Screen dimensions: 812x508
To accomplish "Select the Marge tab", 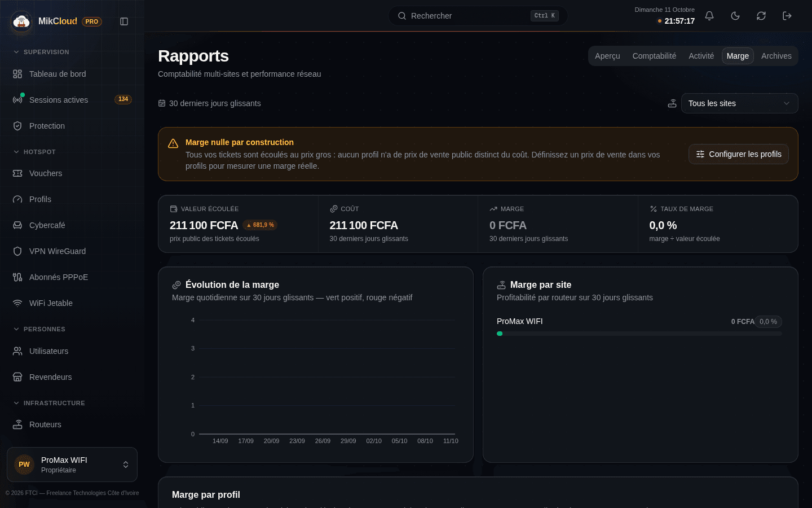I will point(738,56).
